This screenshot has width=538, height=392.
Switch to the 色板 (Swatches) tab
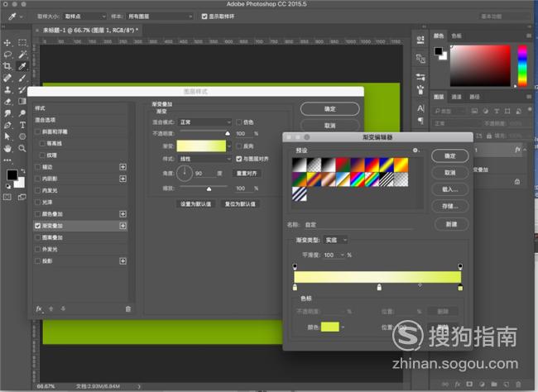(x=456, y=36)
